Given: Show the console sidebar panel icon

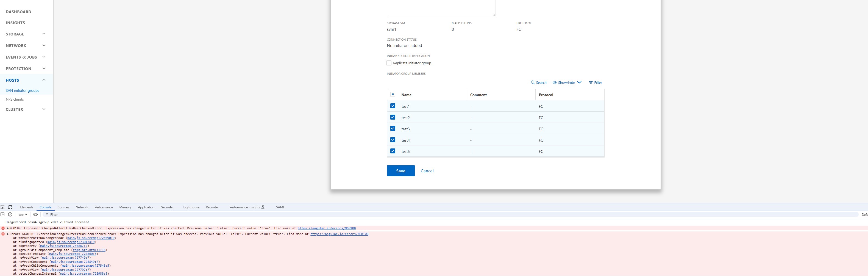Looking at the screenshot, I should 3,215.
